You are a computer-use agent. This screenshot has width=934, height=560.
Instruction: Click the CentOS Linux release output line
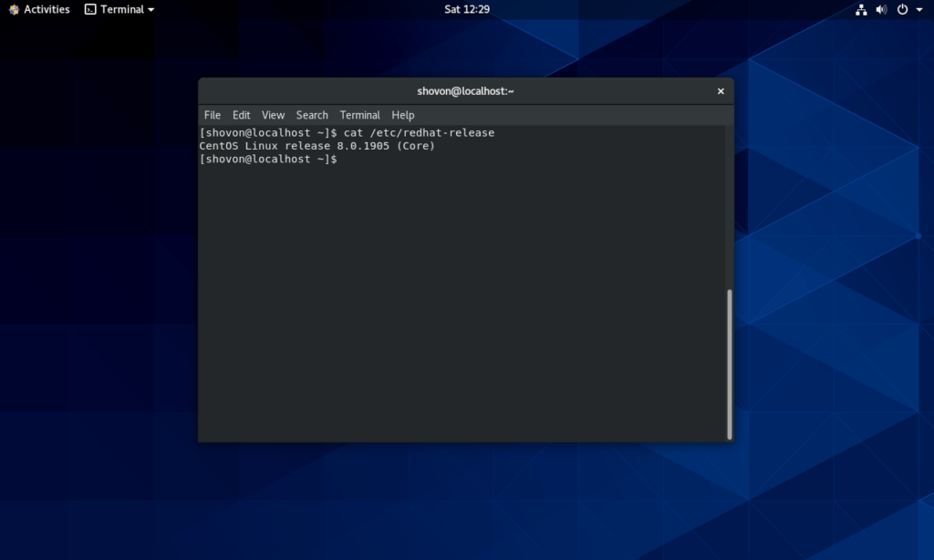[317, 146]
